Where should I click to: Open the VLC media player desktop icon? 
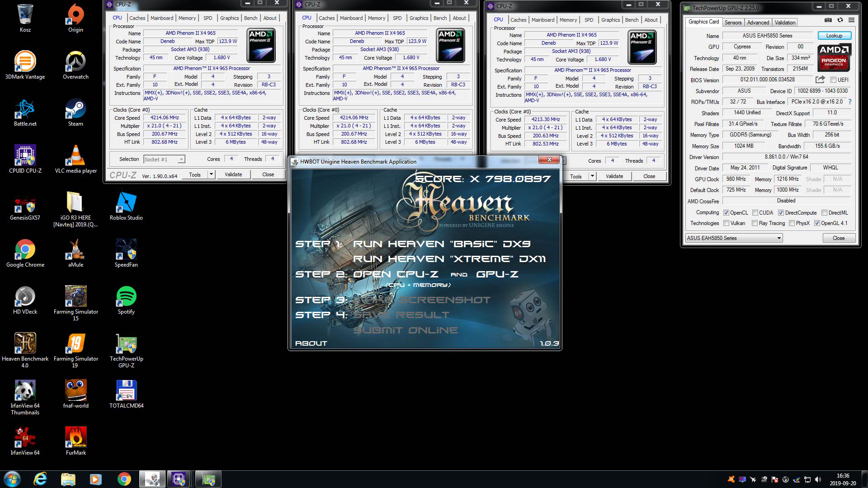(x=75, y=159)
